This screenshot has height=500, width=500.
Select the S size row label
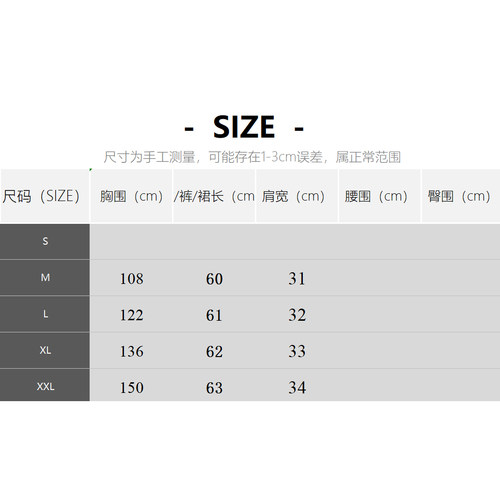click(x=45, y=241)
